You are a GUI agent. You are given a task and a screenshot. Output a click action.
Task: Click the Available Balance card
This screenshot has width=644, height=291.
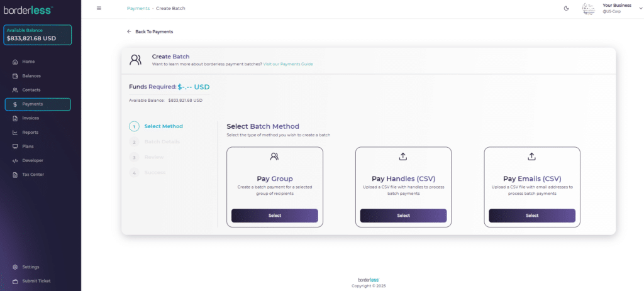pyautogui.click(x=38, y=35)
